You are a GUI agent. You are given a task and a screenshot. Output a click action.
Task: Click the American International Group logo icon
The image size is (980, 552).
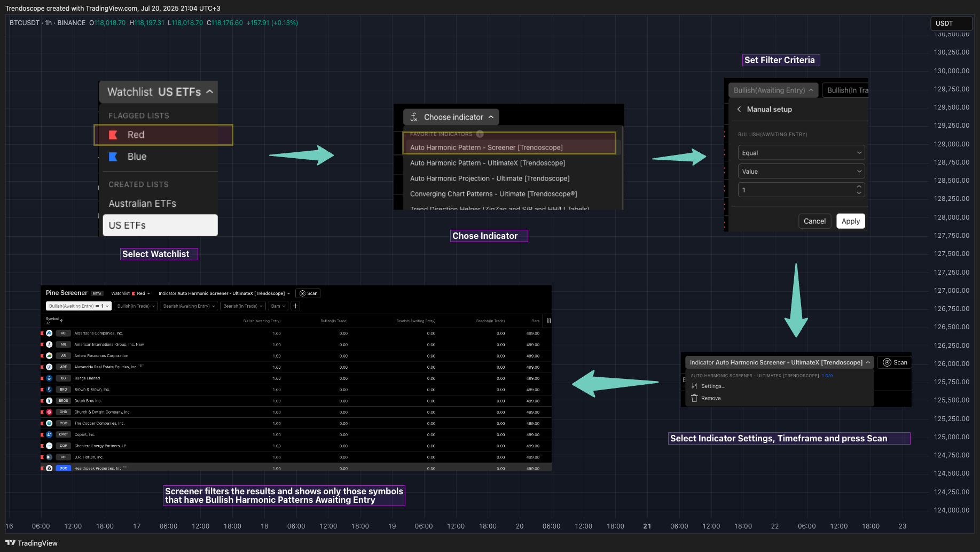pos(49,345)
